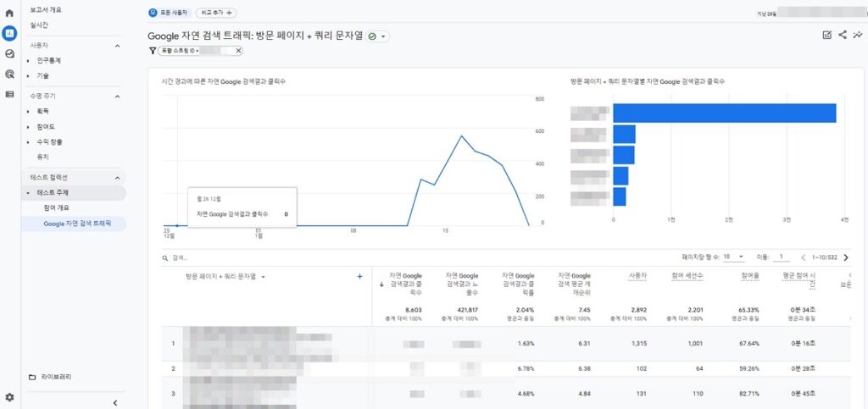Click the green check report status icon
This screenshot has height=409, width=868.
click(x=372, y=36)
